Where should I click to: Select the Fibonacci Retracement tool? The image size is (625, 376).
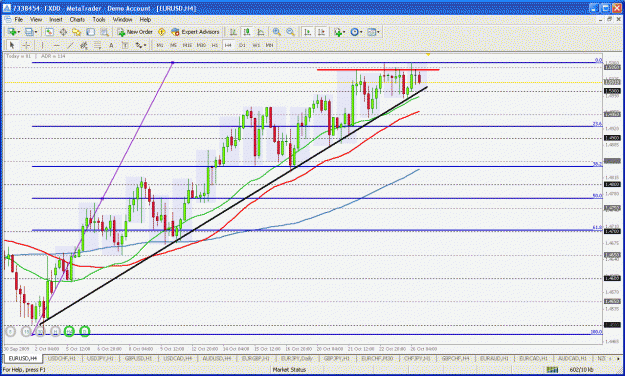pos(97,45)
